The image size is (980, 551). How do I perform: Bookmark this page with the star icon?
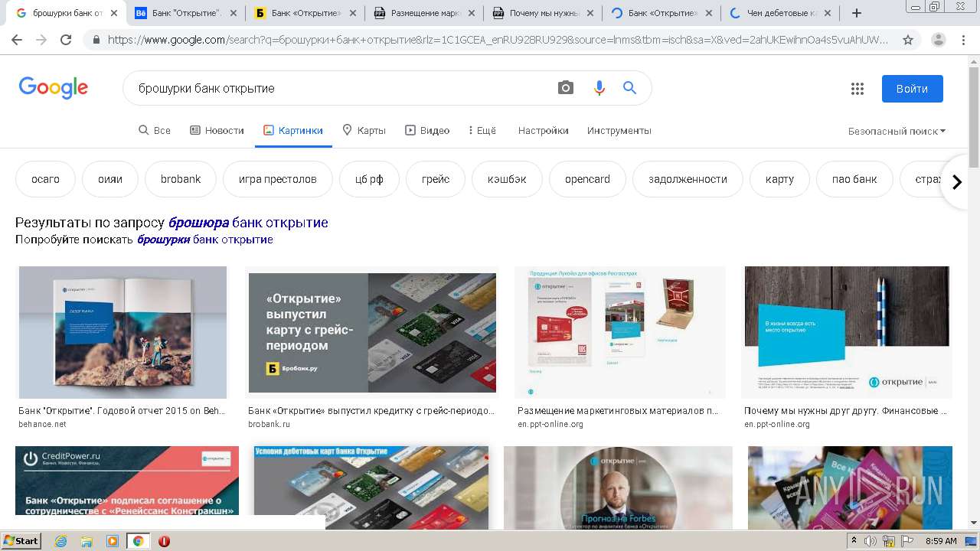click(908, 40)
